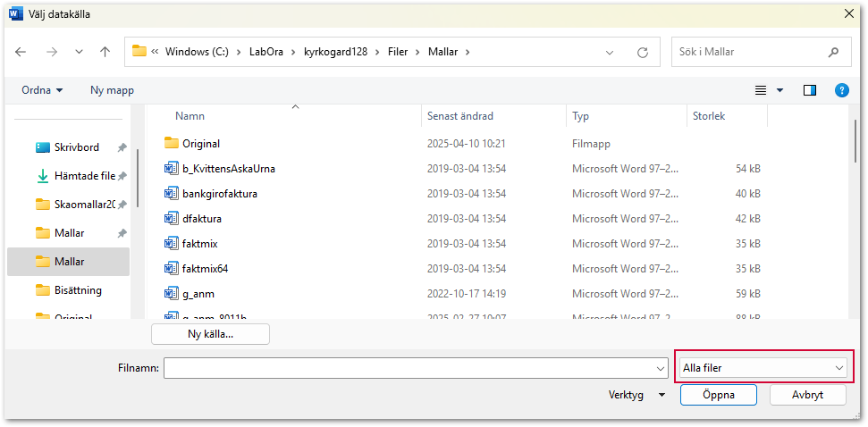Image resolution: width=868 pixels, height=427 pixels.
Task: Toggle the preview pane icon
Action: [810, 90]
